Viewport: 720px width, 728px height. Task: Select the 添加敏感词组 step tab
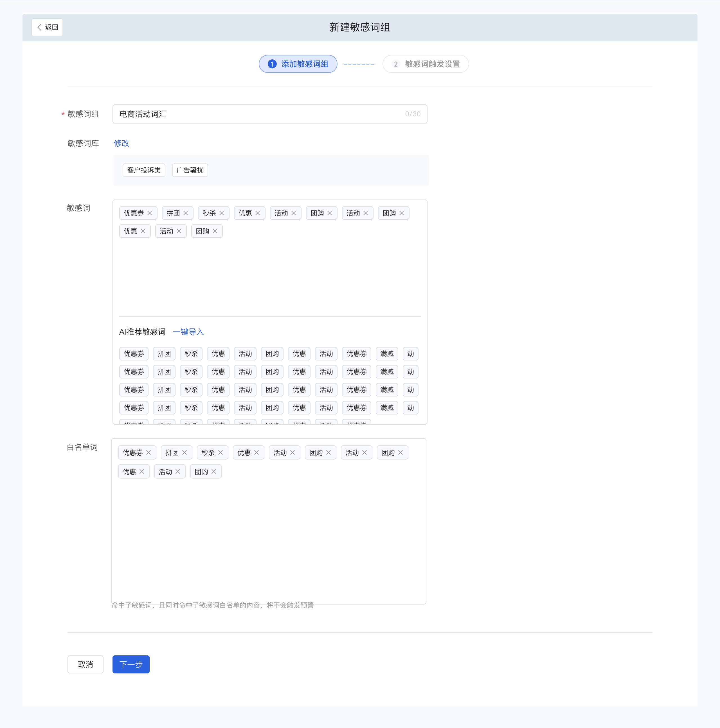click(298, 64)
